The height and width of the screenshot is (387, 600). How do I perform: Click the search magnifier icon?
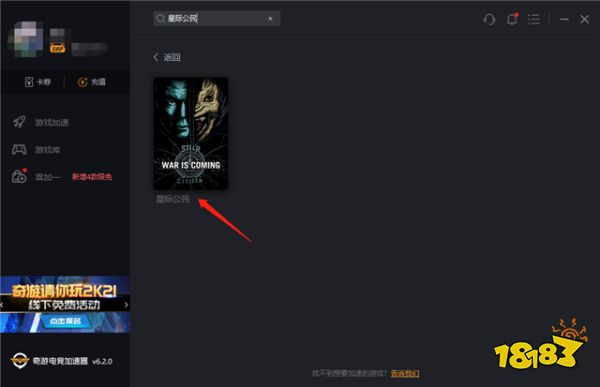(x=161, y=18)
